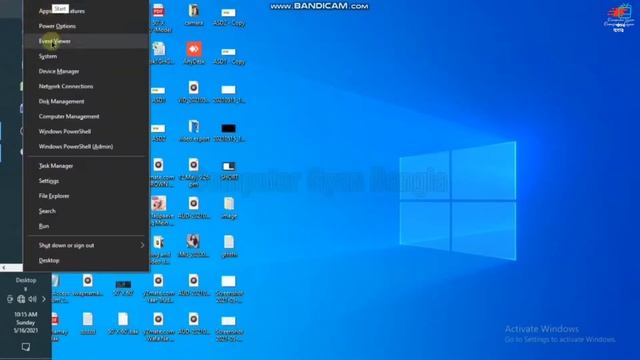This screenshot has width=640, height=360.
Task: Select the ASD2 file icon on desktop
Action: [158, 133]
